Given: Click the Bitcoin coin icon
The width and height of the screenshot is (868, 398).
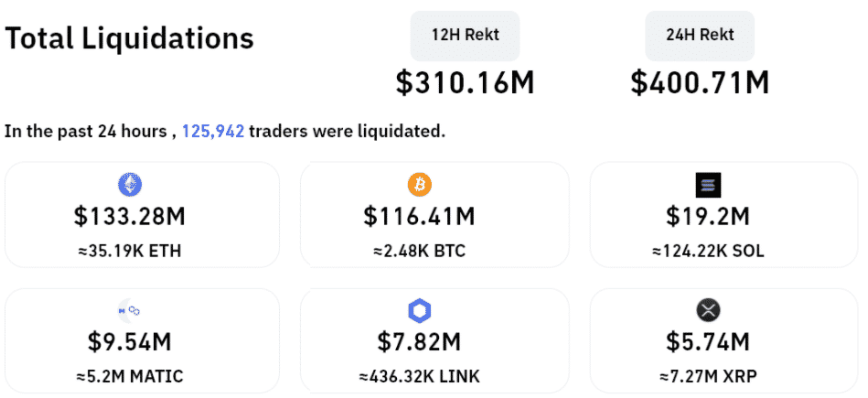Looking at the screenshot, I should click(x=419, y=186).
